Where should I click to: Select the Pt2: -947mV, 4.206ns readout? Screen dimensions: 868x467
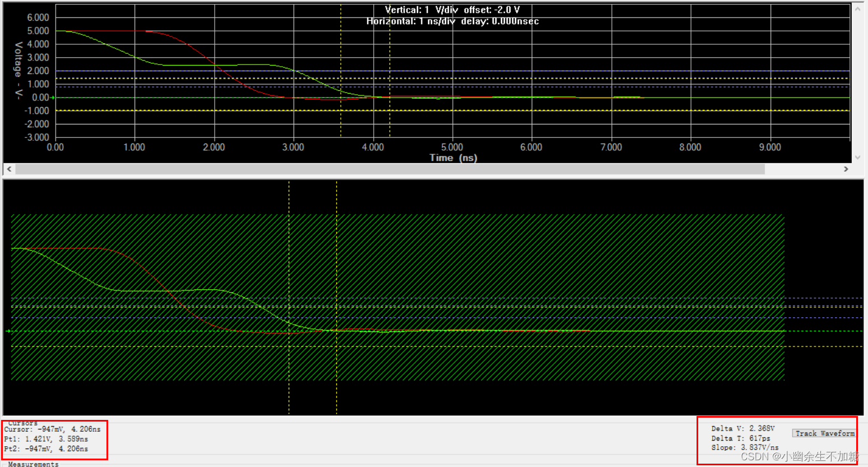pos(46,449)
